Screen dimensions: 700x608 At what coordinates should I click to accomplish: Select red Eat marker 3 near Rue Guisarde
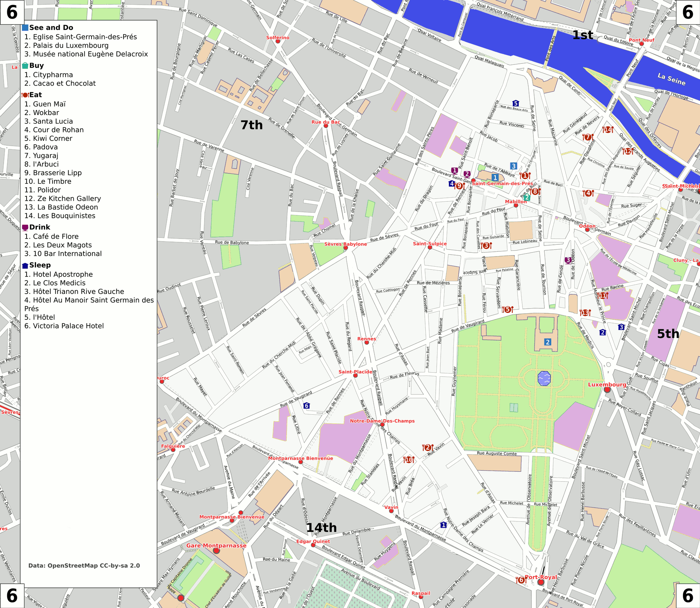[x=486, y=246]
